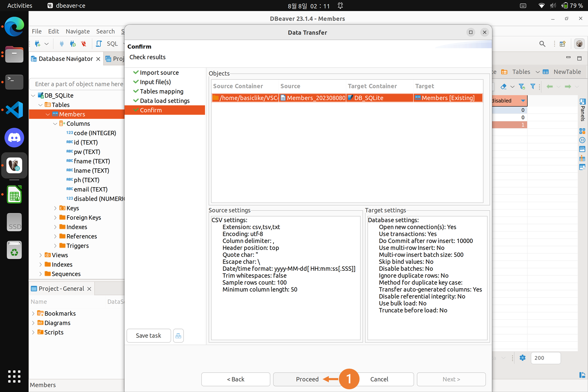Screen dimensions: 588x392
Task: Open the disabled column header dropdown
Action: (x=523, y=101)
